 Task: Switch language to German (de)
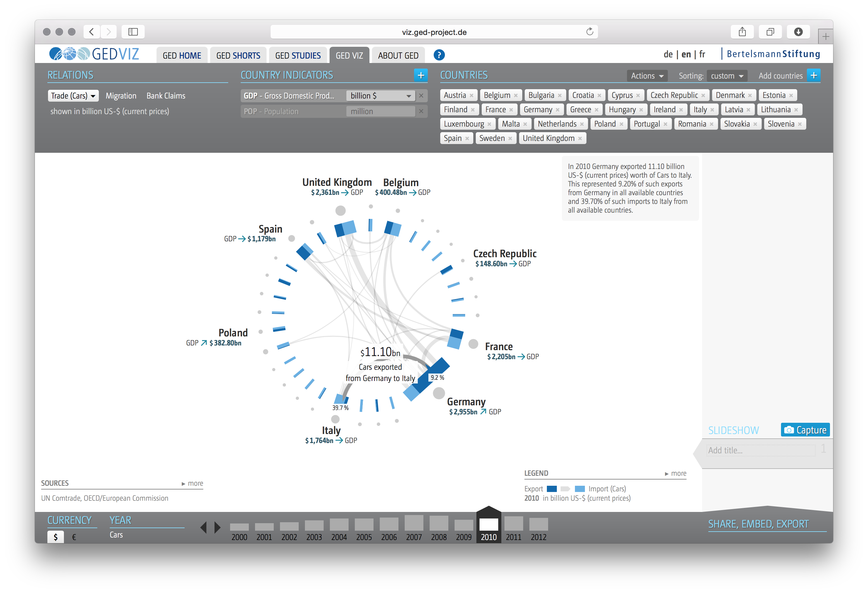668,55
